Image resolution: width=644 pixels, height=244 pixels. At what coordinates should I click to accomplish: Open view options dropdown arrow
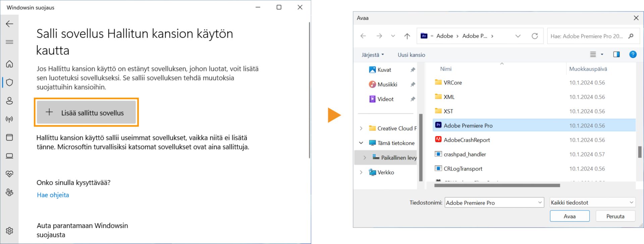pyautogui.click(x=602, y=54)
